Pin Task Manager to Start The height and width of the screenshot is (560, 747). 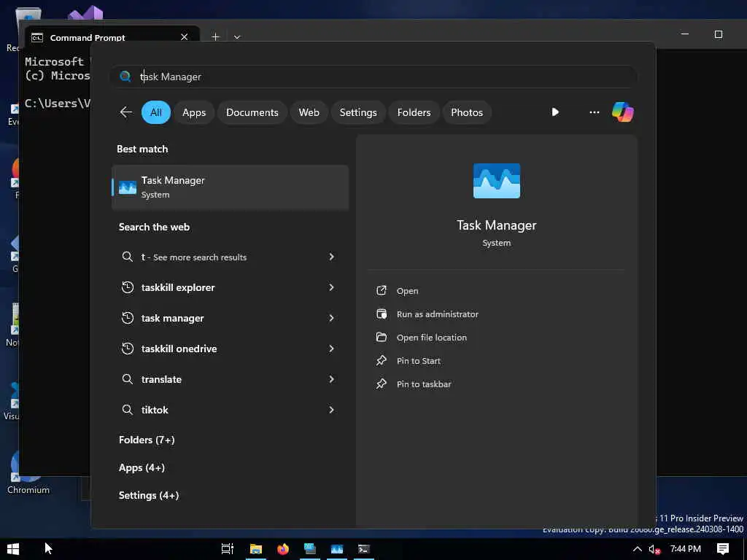tap(418, 361)
